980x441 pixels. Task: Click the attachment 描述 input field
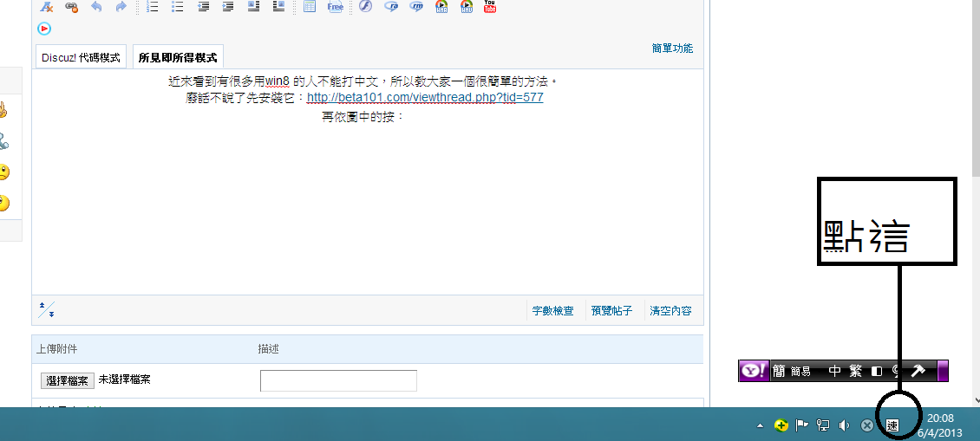point(339,380)
